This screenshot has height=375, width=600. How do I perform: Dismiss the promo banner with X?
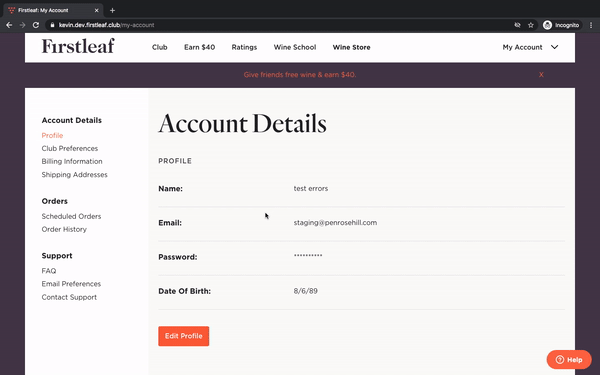tap(541, 75)
